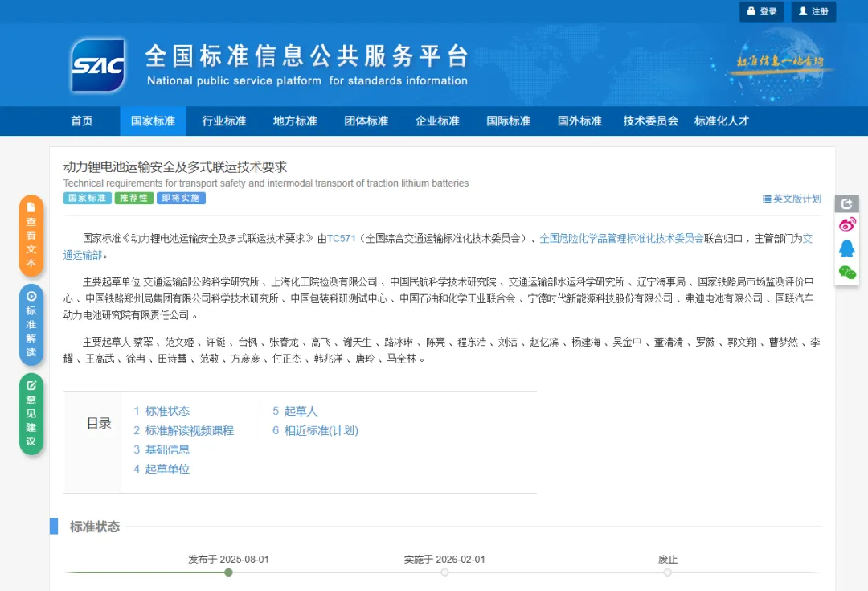
Task: Click the 登录 login button
Action: (761, 12)
